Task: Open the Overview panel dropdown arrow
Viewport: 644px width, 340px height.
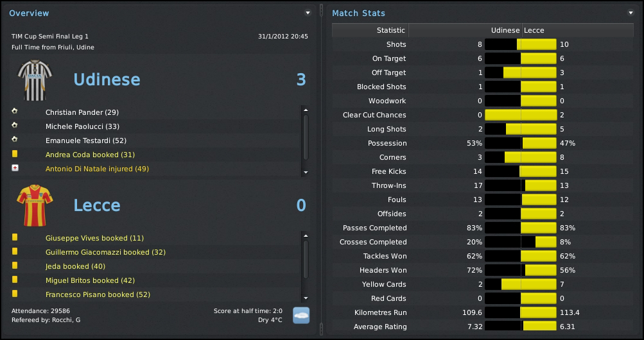Action: tap(308, 13)
